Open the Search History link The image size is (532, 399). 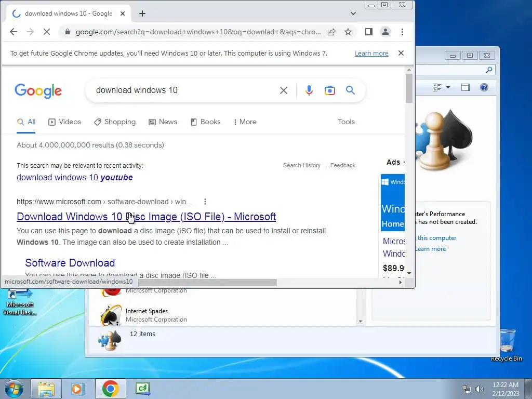pos(302,165)
